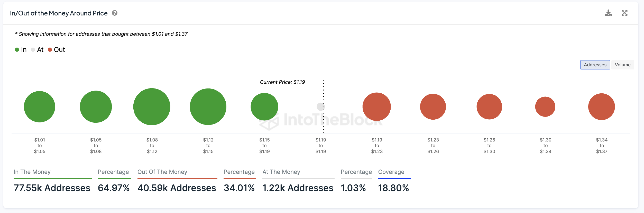Toggle the gray At legend item
The width and height of the screenshot is (644, 213).
coord(37,50)
